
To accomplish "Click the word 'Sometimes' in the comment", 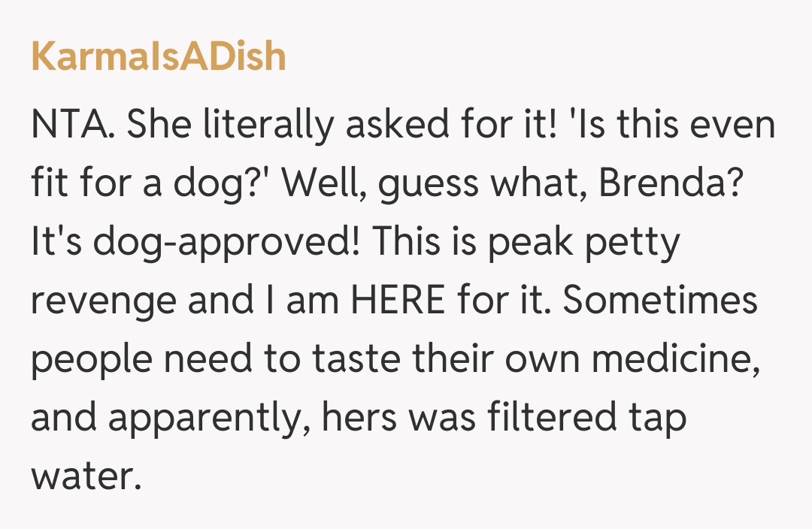I will 660,301.
